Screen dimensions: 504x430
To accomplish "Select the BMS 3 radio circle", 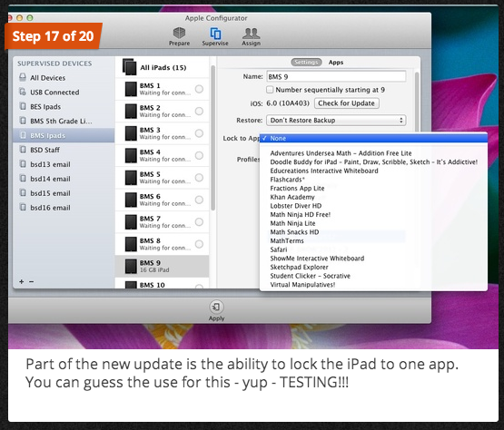I will (199, 133).
